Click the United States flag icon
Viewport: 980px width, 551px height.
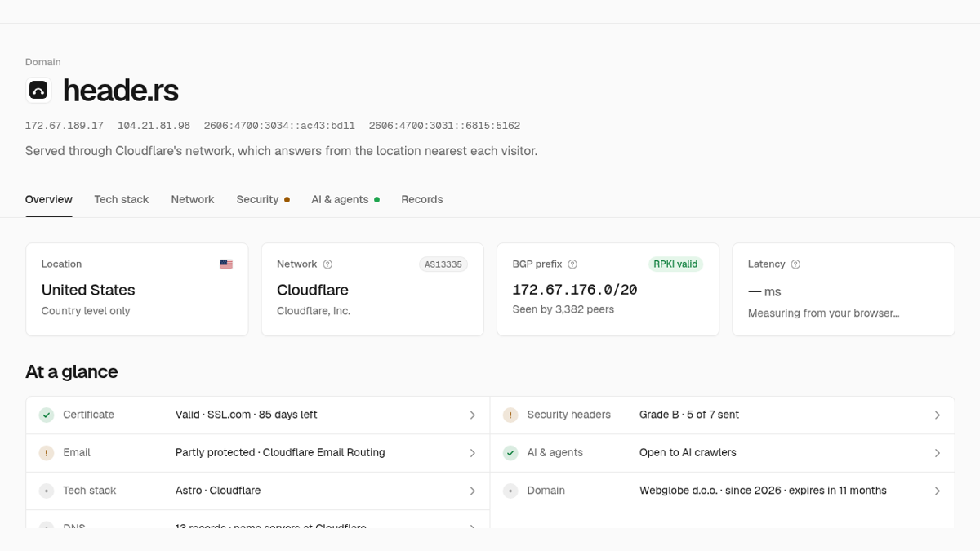tap(226, 264)
